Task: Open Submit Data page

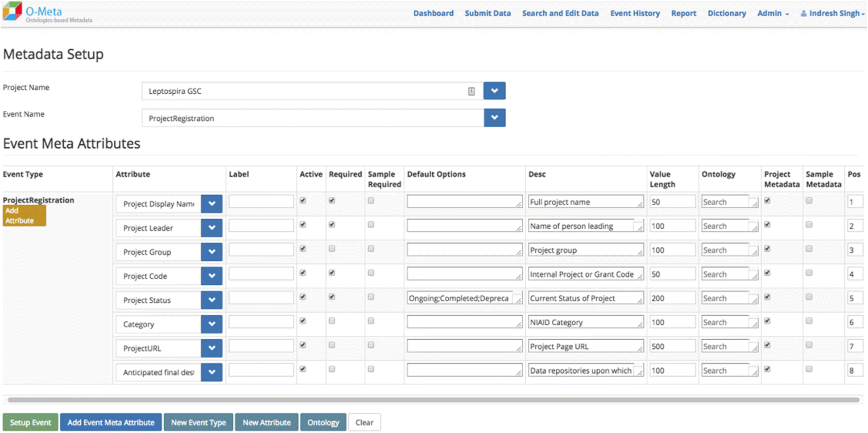Action: tap(488, 13)
